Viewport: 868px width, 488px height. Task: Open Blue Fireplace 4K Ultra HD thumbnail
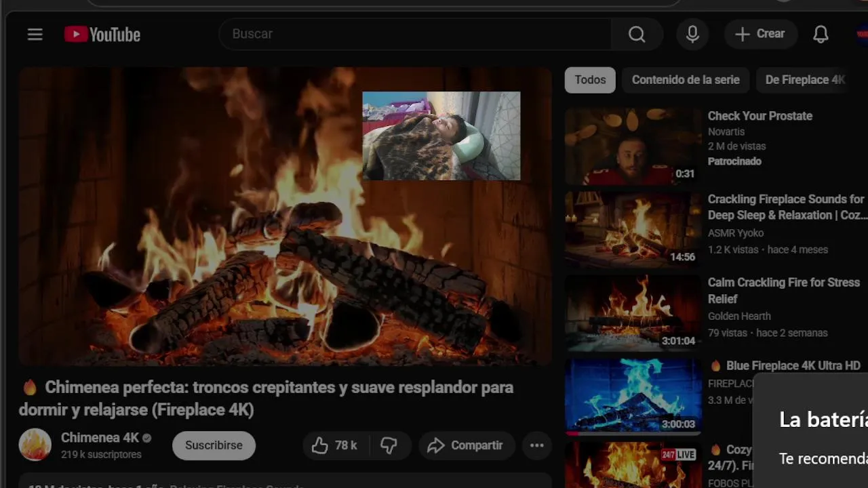click(x=633, y=396)
